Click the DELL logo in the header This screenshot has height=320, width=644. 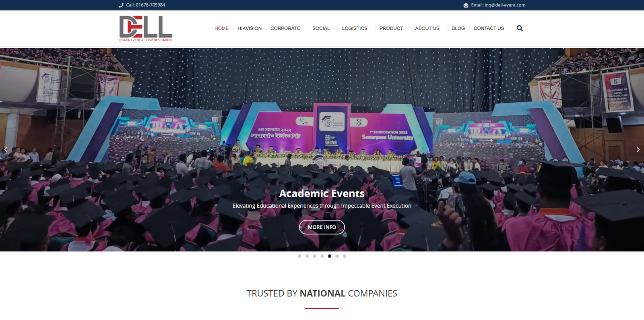click(146, 28)
